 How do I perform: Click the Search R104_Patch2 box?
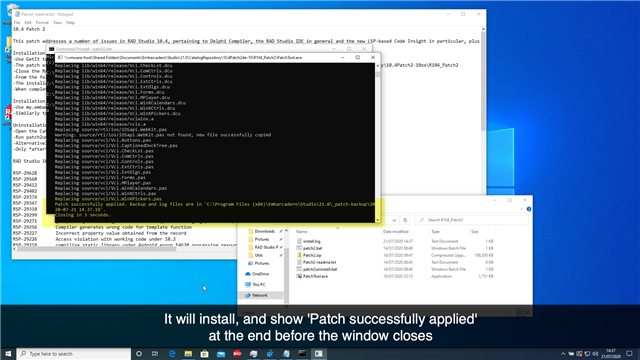click(x=471, y=220)
